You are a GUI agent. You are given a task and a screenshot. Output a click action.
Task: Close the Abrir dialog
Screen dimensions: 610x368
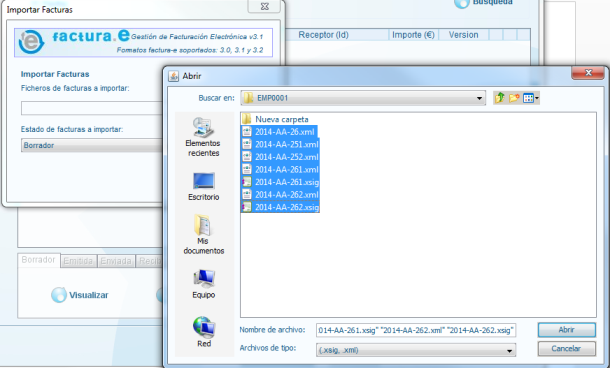click(x=588, y=73)
